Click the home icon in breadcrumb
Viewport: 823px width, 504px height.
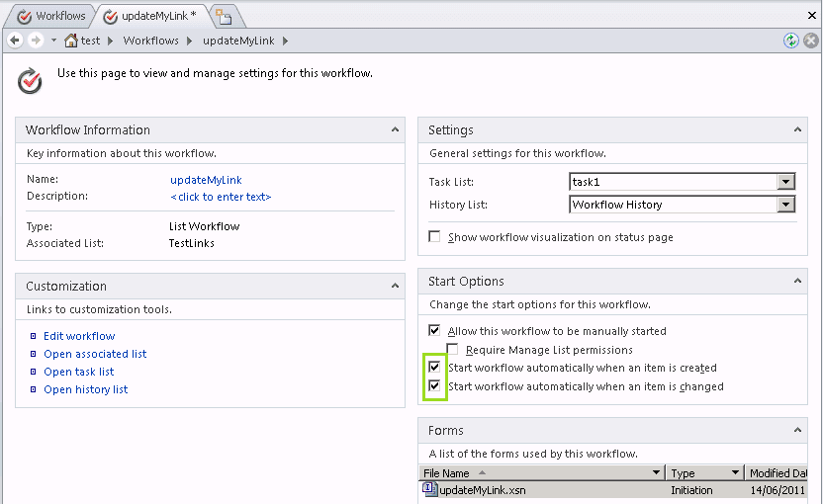pyautogui.click(x=71, y=41)
